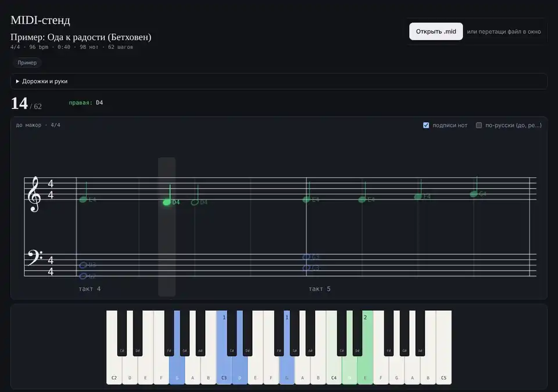
Task: Select the hollow D4 half note
Action: pyautogui.click(x=195, y=203)
